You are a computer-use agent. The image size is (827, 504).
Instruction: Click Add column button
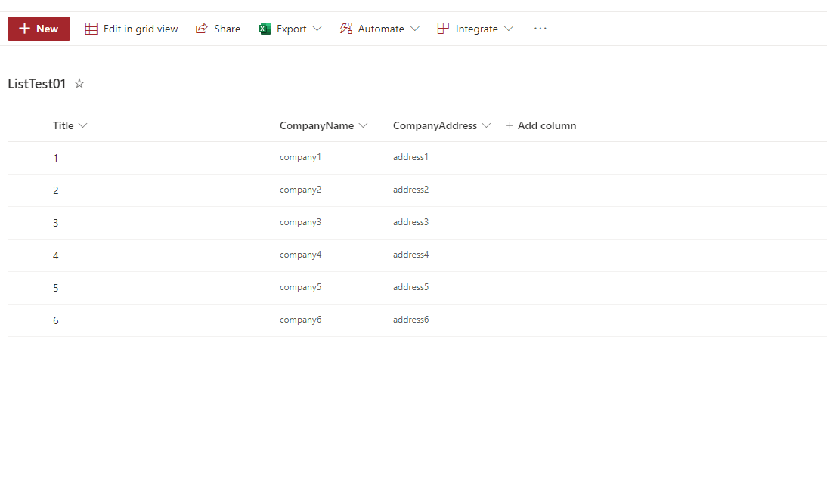[541, 125]
